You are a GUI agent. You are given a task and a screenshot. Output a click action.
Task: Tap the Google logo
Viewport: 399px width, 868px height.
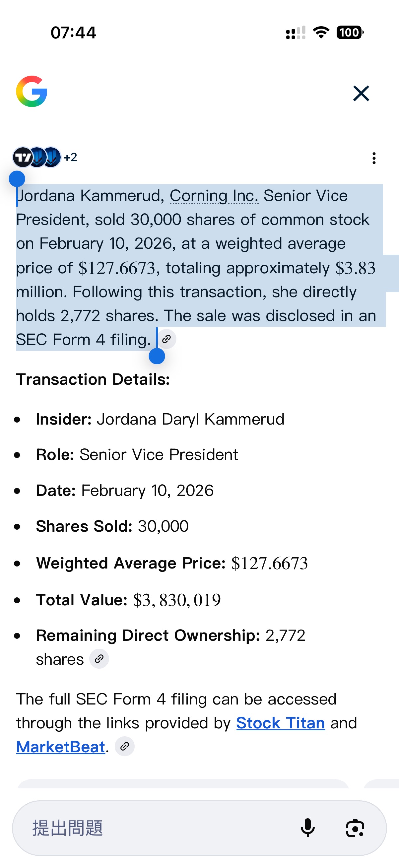(x=31, y=91)
